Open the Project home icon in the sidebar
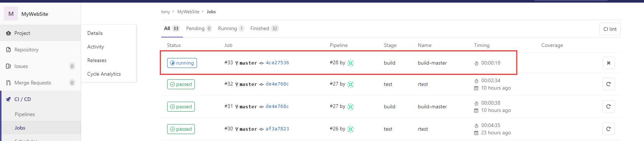The height and width of the screenshot is (141, 644). click(8, 33)
